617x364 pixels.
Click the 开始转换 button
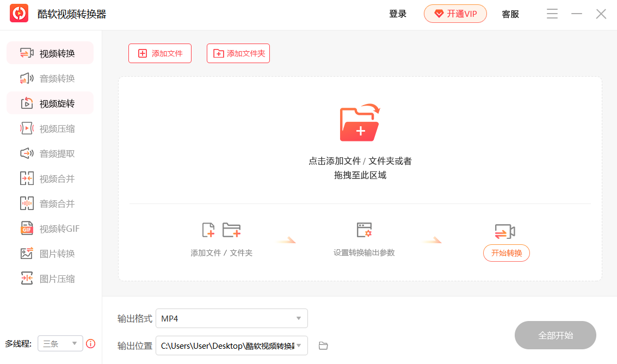pyautogui.click(x=506, y=253)
